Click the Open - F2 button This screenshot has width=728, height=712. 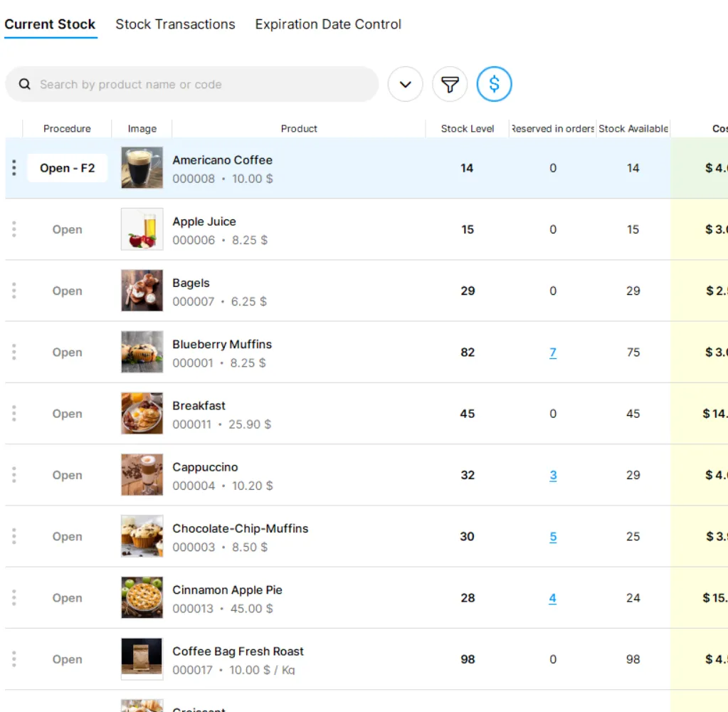[67, 168]
